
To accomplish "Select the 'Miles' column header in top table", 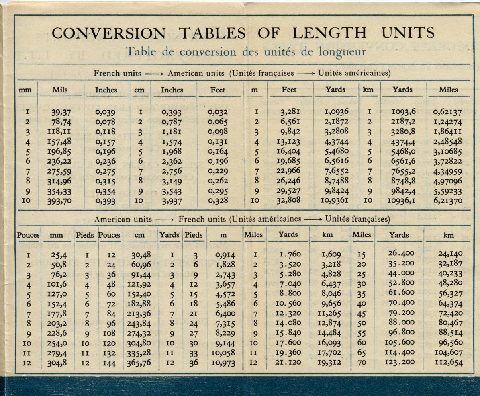I will point(448,89).
